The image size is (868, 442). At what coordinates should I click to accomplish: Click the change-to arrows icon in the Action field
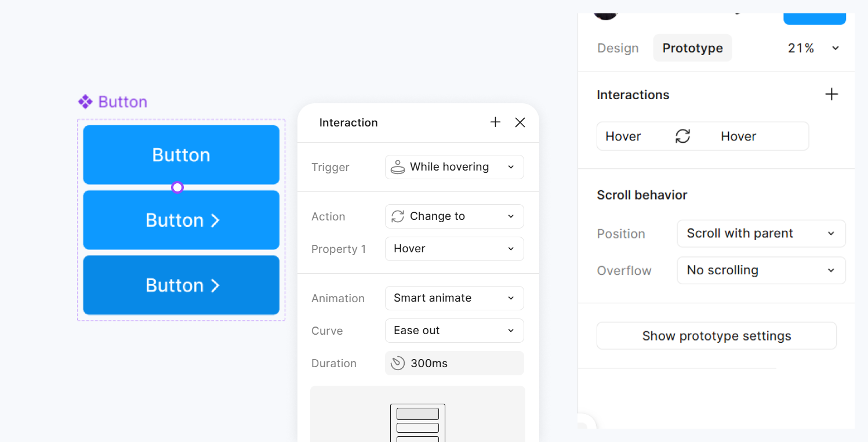[x=398, y=216]
